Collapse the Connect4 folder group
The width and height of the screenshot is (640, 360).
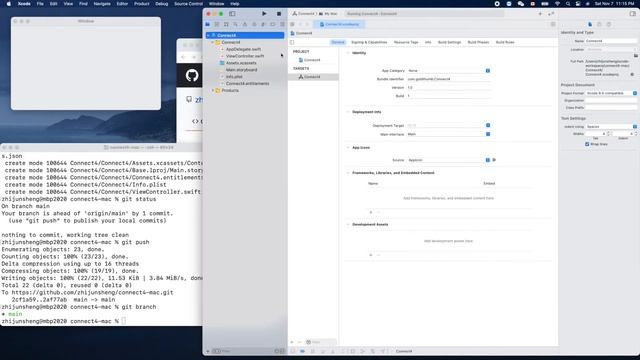pos(213,42)
